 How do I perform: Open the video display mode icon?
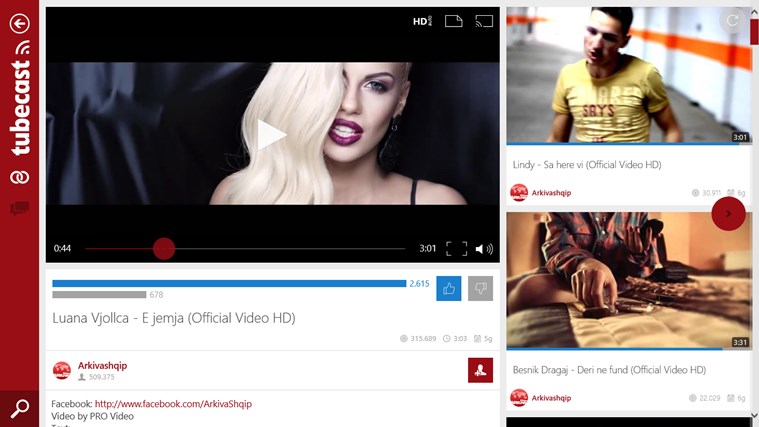tap(454, 21)
